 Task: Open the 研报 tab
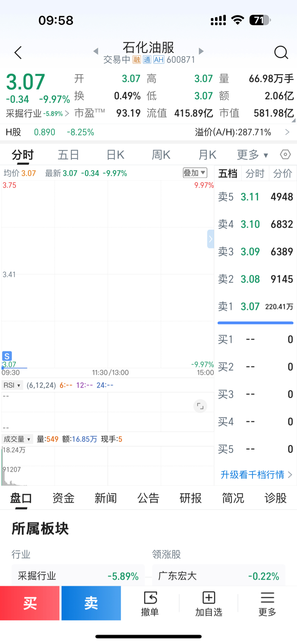click(191, 498)
